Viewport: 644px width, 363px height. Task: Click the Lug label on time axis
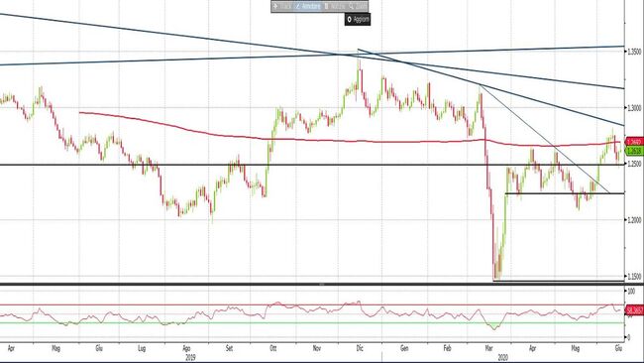142,348
